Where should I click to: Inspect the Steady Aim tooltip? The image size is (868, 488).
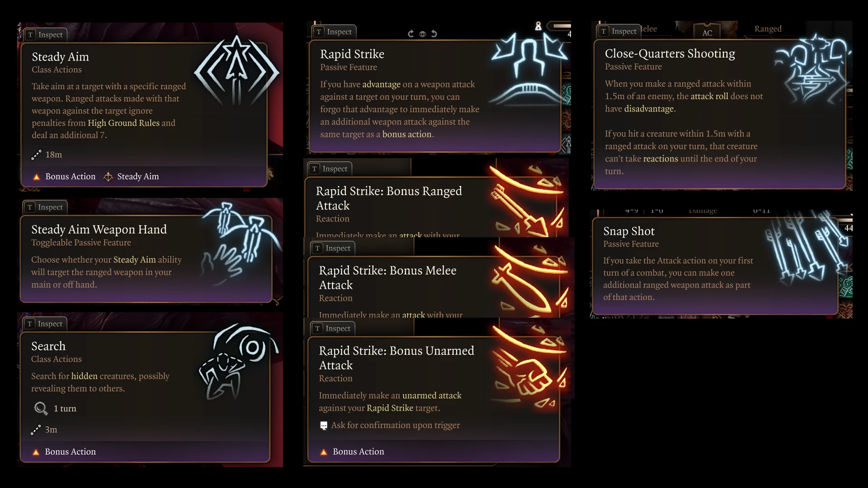click(45, 35)
